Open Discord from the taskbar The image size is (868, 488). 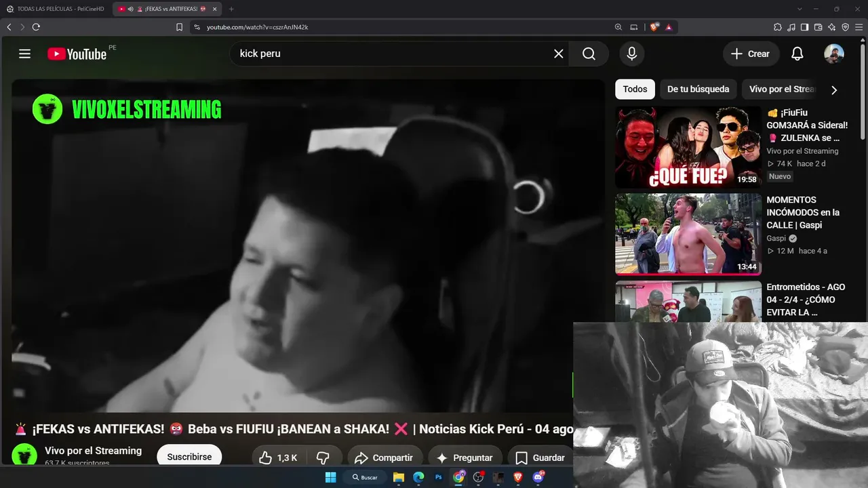[539, 477]
